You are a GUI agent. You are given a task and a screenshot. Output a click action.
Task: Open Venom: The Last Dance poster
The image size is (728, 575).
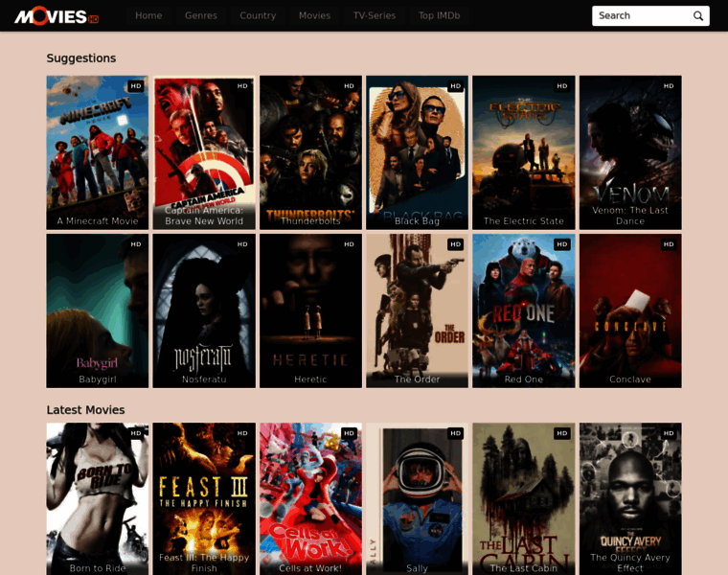coord(630,152)
